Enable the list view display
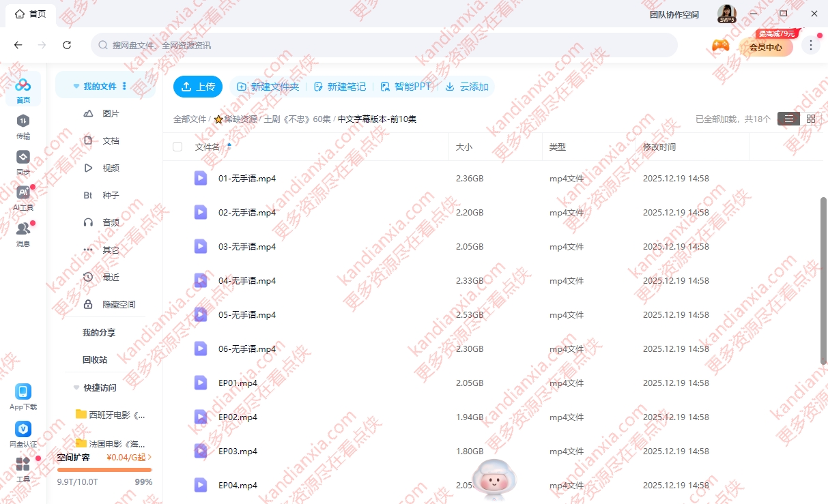The width and height of the screenshot is (828, 504). click(x=788, y=118)
